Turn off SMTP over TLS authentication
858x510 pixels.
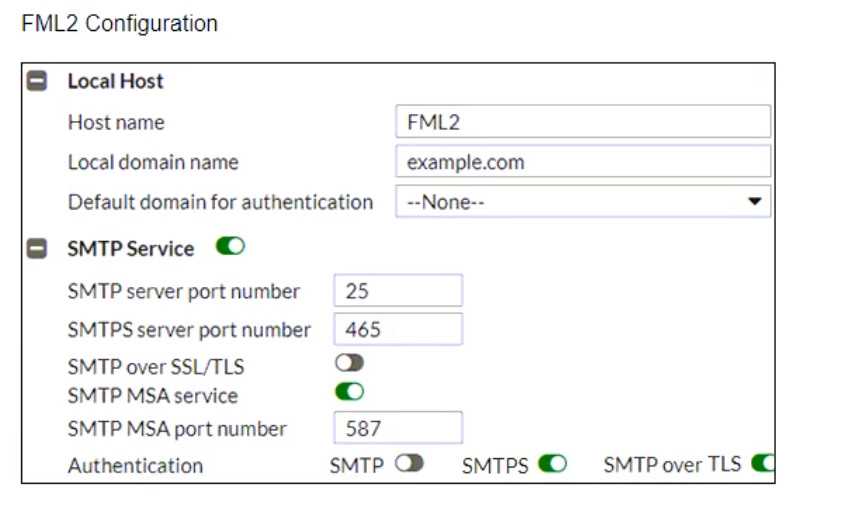pos(763,464)
